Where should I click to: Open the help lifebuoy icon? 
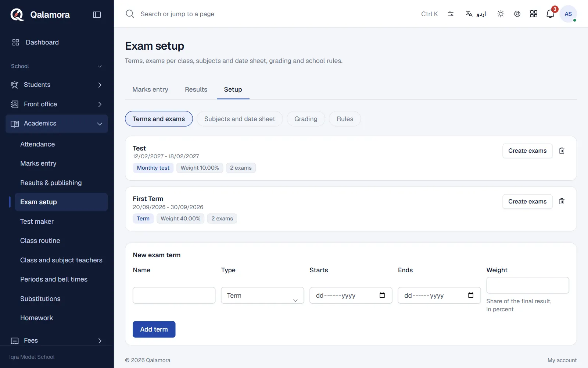(517, 14)
